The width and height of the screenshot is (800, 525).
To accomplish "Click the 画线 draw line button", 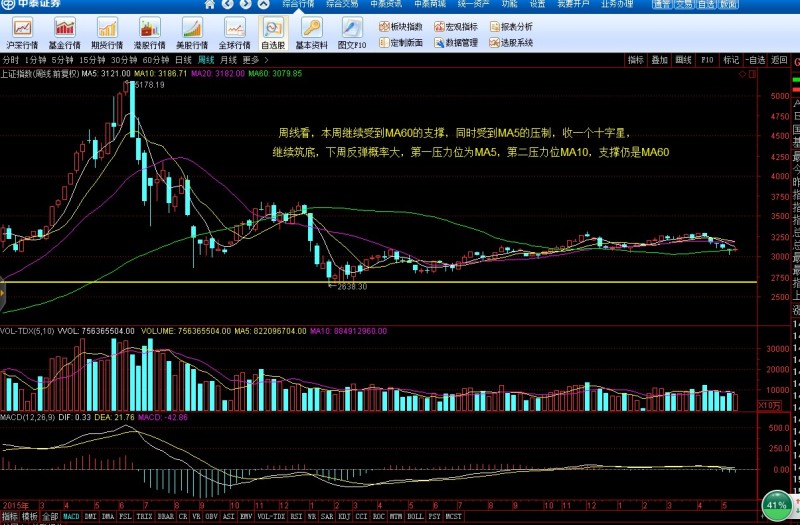I will point(683,60).
